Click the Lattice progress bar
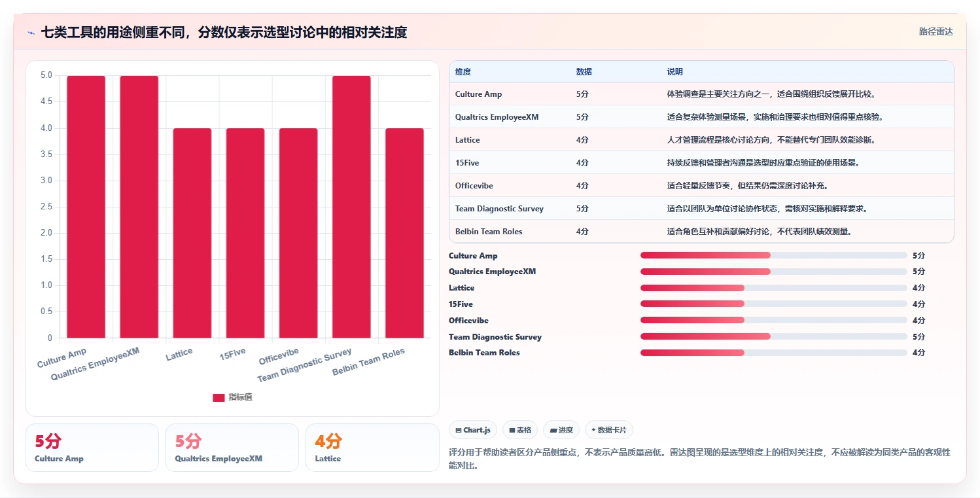This screenshot has height=498, width=980. [774, 288]
